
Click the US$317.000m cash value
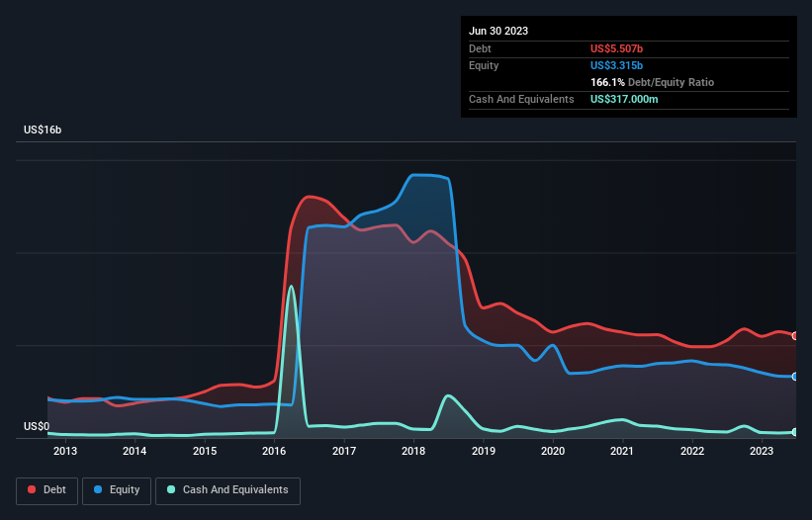coord(624,99)
